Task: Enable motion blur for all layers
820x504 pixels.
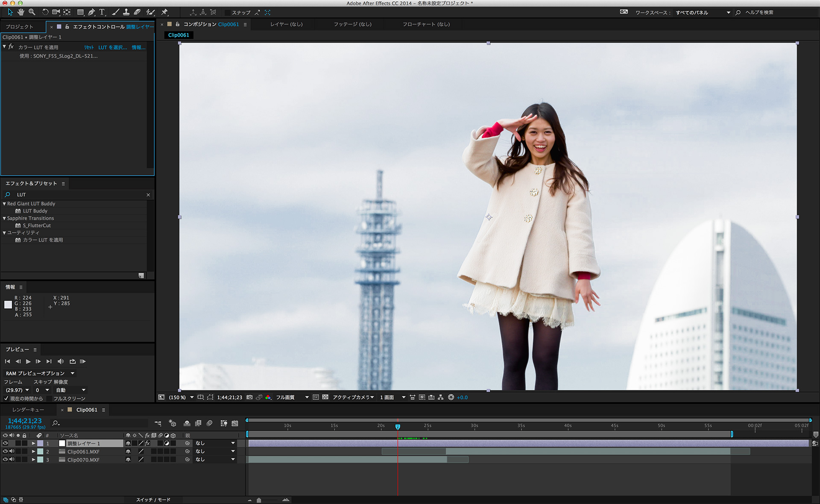Action: tap(209, 423)
